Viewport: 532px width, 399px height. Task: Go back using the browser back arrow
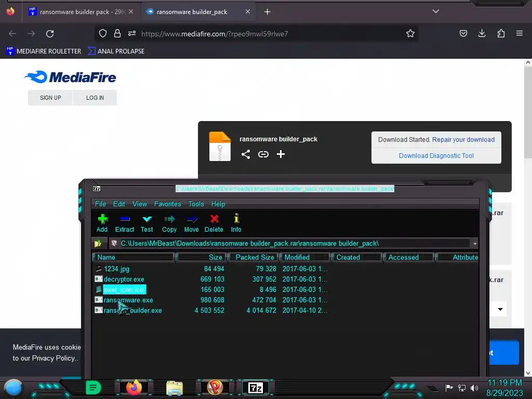[x=12, y=34]
